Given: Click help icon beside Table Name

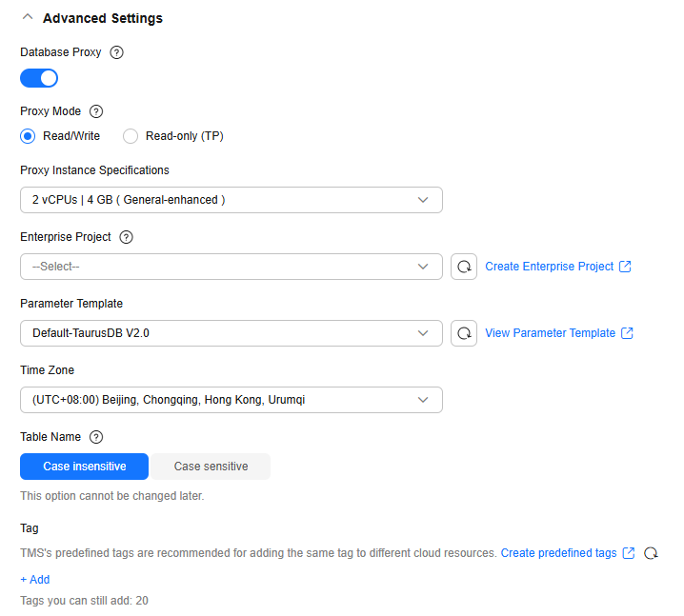Looking at the screenshot, I should 95,437.
